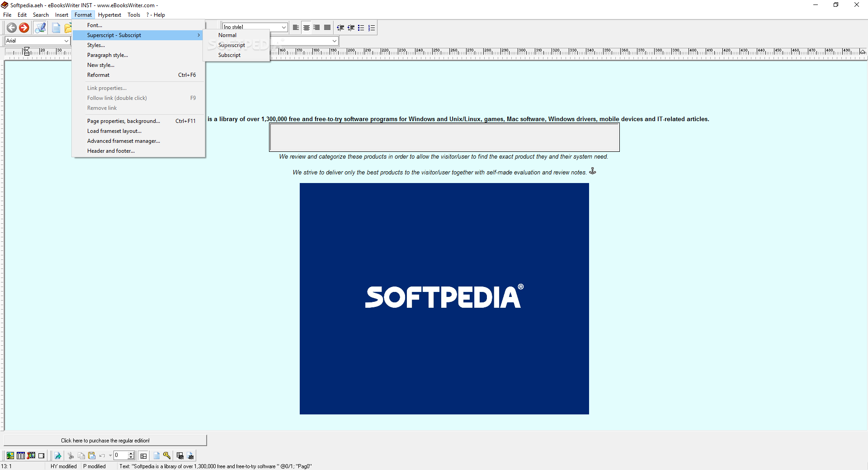Open the ? - Help menu
Viewport: 868px width, 470px height.
[x=156, y=15]
